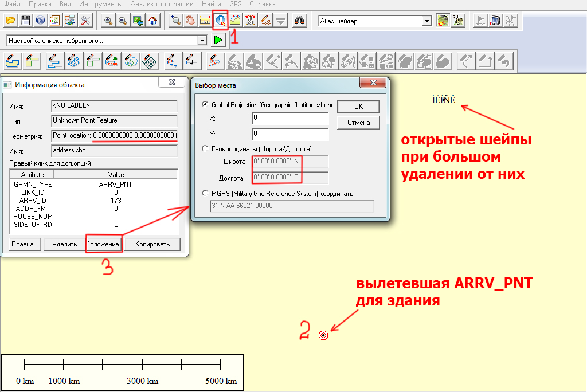Choose MGRS coordinates radio option

point(205,194)
